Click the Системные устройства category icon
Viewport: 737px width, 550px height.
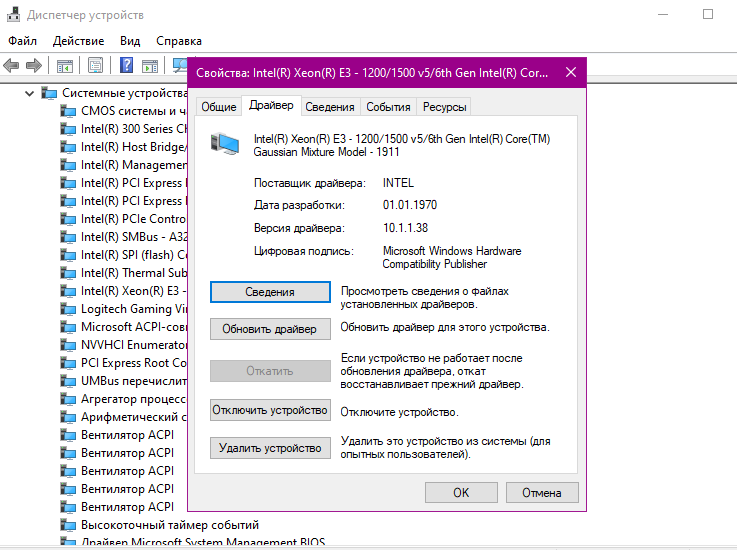pyautogui.click(x=49, y=93)
